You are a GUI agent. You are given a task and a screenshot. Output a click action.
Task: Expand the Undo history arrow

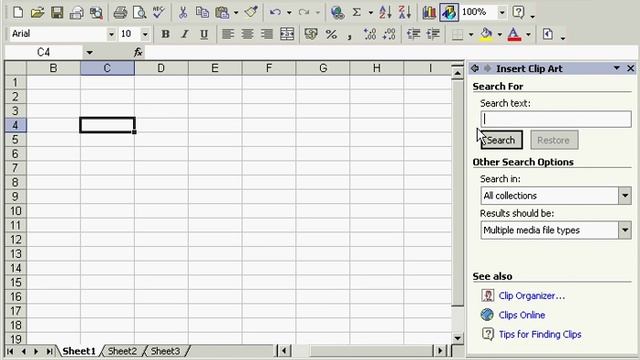pyautogui.click(x=289, y=13)
